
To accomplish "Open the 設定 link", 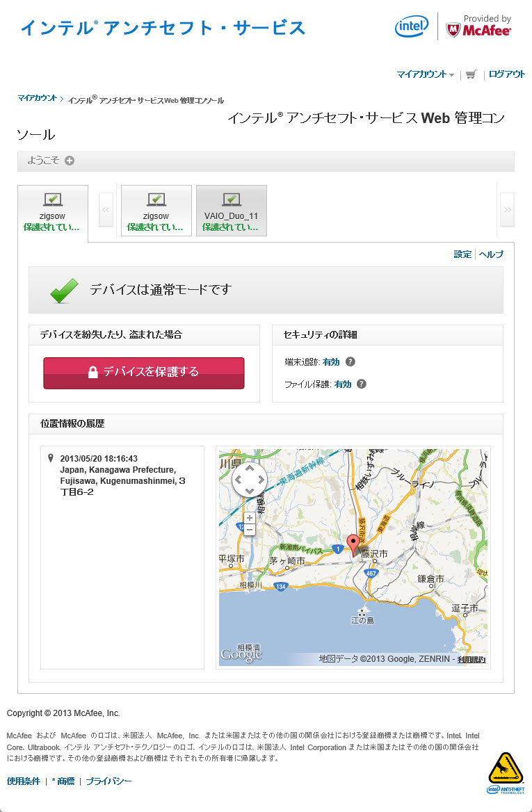I will click(462, 254).
